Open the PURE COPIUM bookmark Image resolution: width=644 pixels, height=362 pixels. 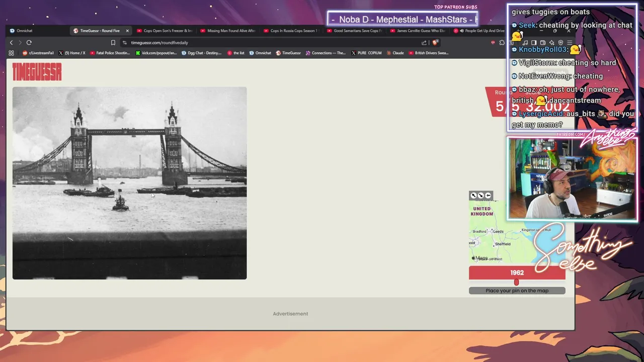point(366,53)
